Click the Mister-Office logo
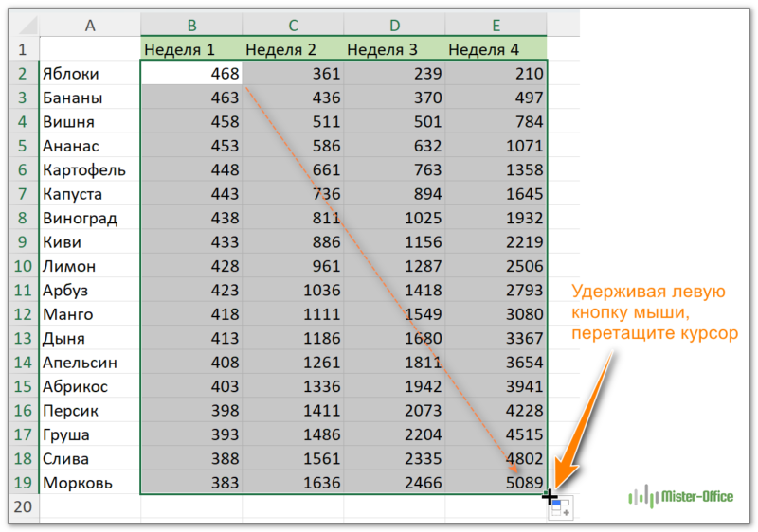This screenshot has height=532, width=758. click(681, 495)
